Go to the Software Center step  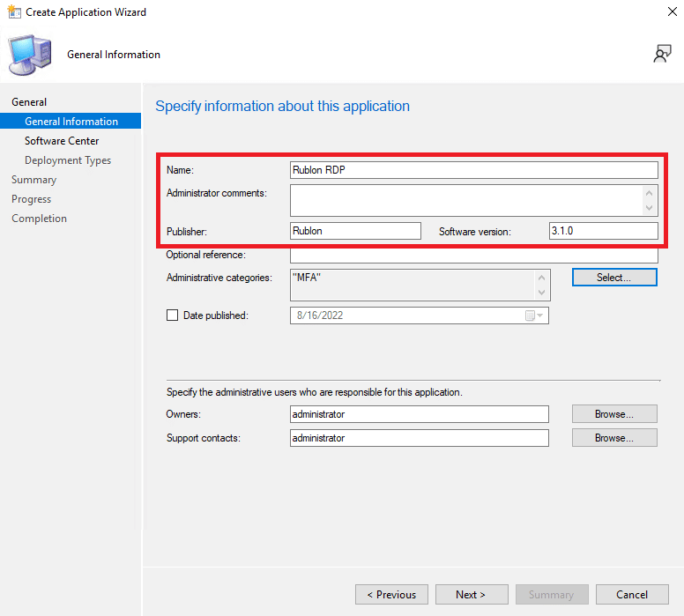coord(62,141)
